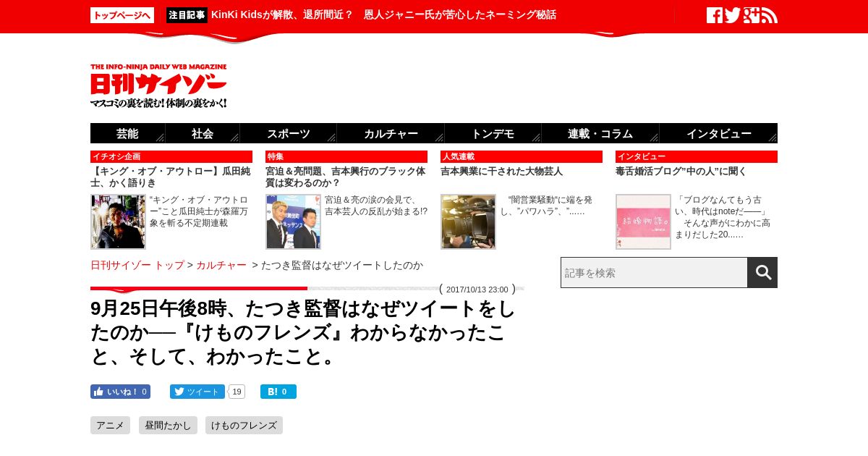
Task: Open the Google Plus icon in header
Action: pos(752,15)
